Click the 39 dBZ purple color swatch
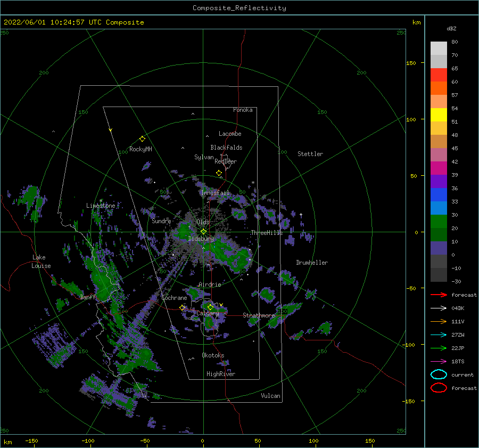This screenshot has height=448, width=479. 439,181
